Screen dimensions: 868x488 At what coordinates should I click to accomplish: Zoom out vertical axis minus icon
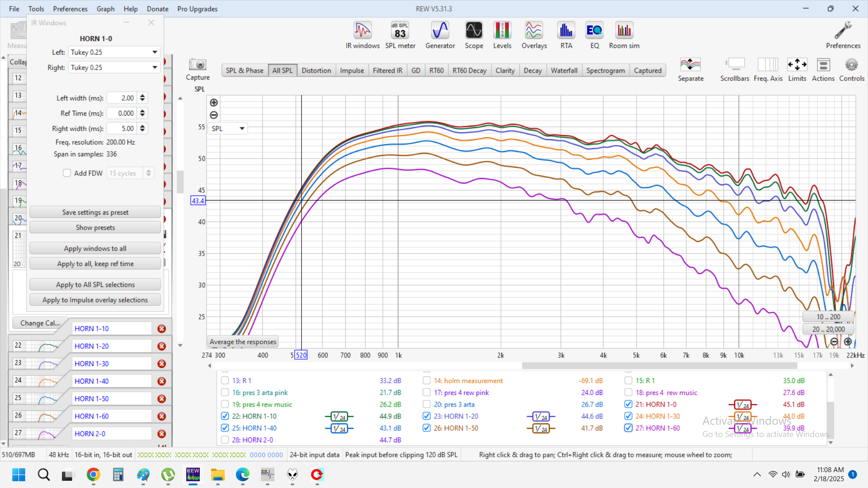point(214,115)
